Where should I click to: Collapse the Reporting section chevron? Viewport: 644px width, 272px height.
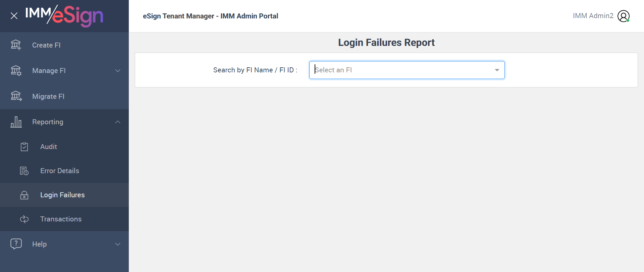pos(118,122)
